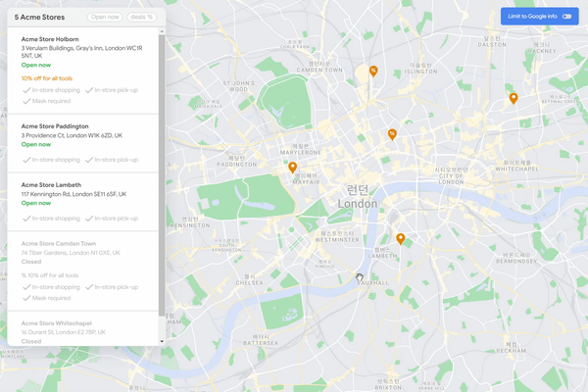Click the Holborn discount map pin

pyautogui.click(x=392, y=134)
